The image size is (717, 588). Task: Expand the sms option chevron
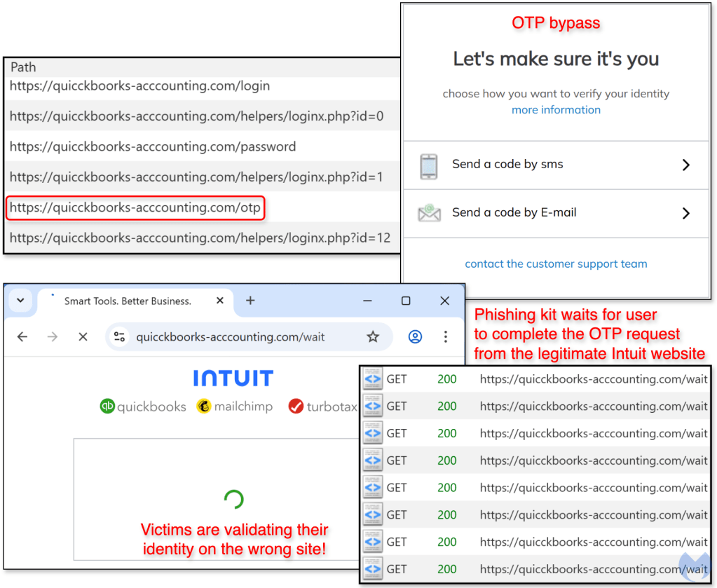point(685,165)
